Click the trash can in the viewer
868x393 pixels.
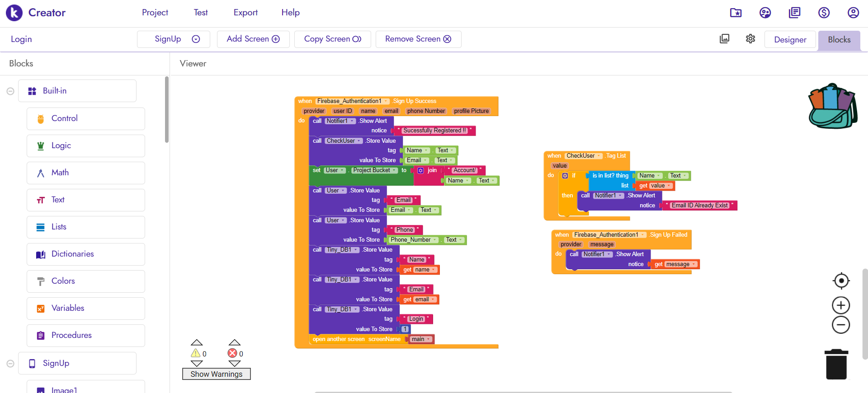836,364
